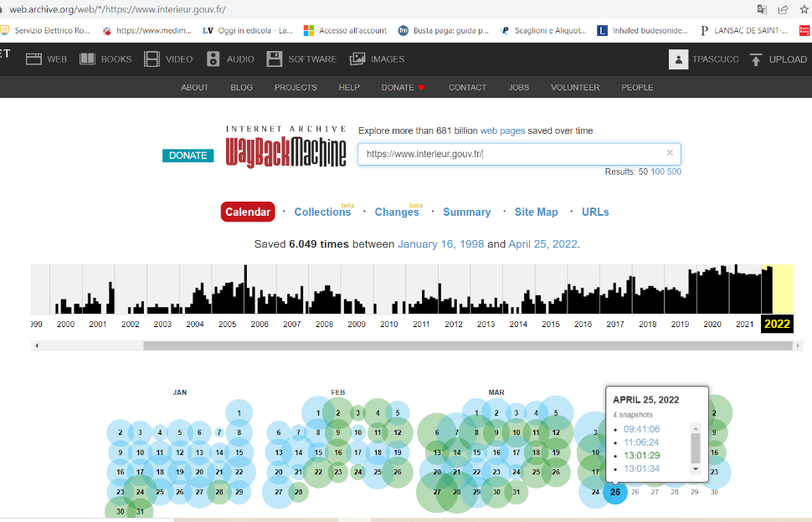Viewport: 812px width, 522px height.
Task: Open the BOOKS archive section icon
Action: coord(87,59)
